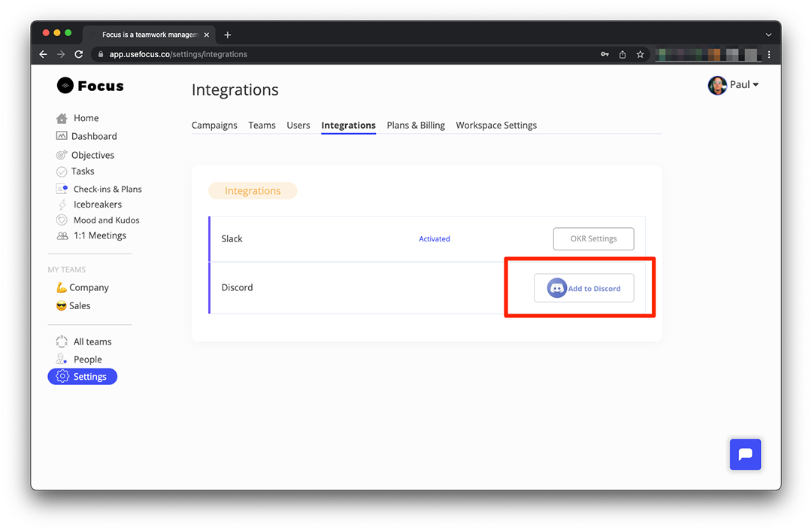Go back in browser history
The width and height of the screenshot is (812, 531).
click(x=44, y=54)
